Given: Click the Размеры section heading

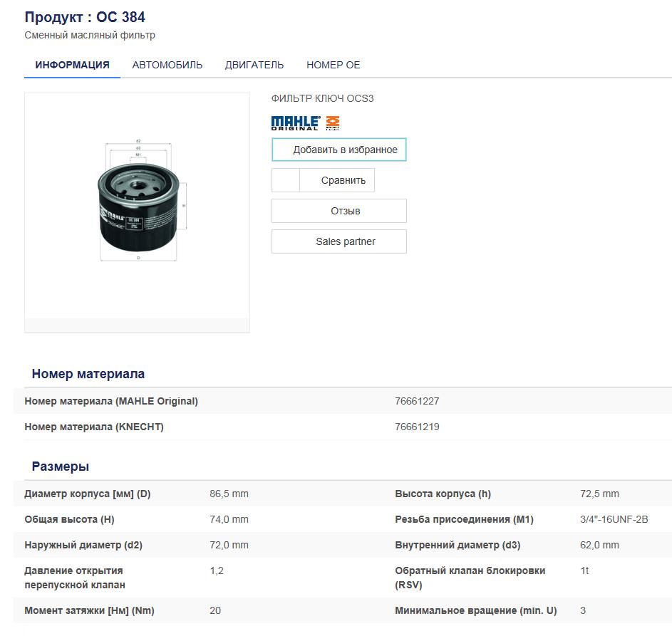Looking at the screenshot, I should (61, 466).
